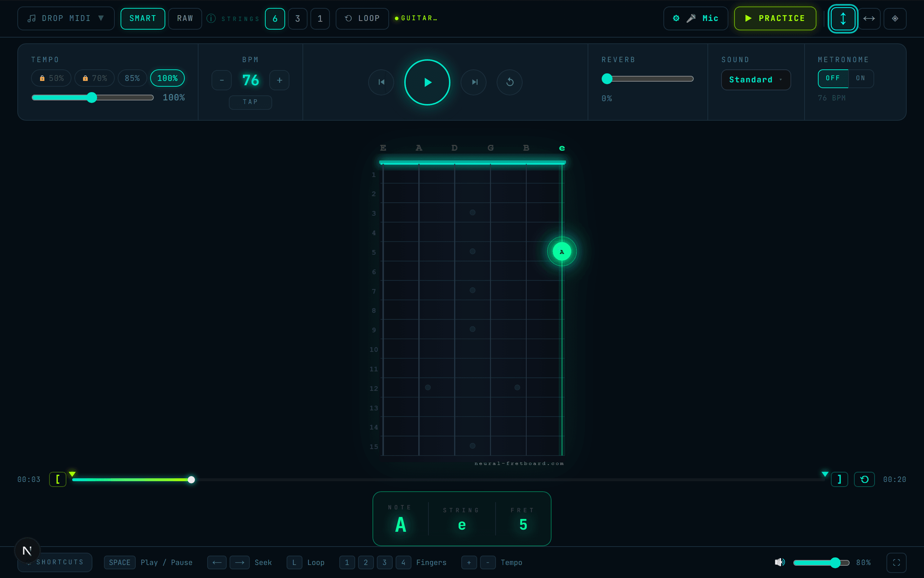Select 6 strings option

click(275, 19)
